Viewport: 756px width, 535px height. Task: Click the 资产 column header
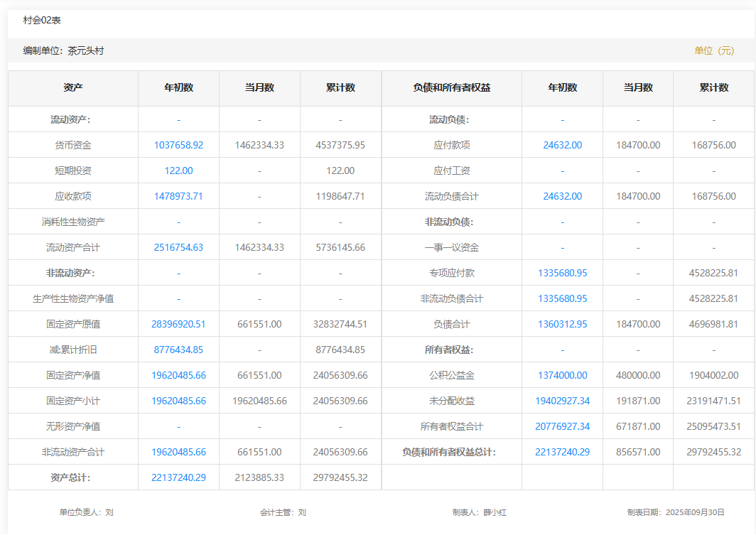coord(73,88)
